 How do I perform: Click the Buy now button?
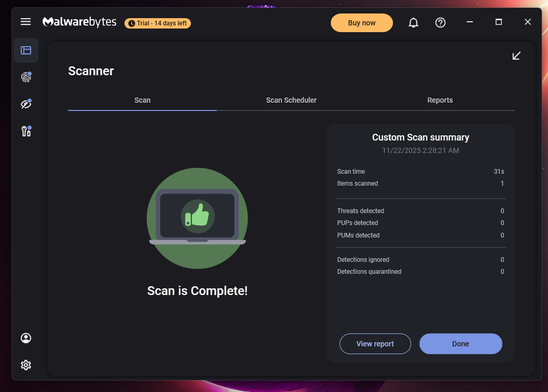point(362,23)
